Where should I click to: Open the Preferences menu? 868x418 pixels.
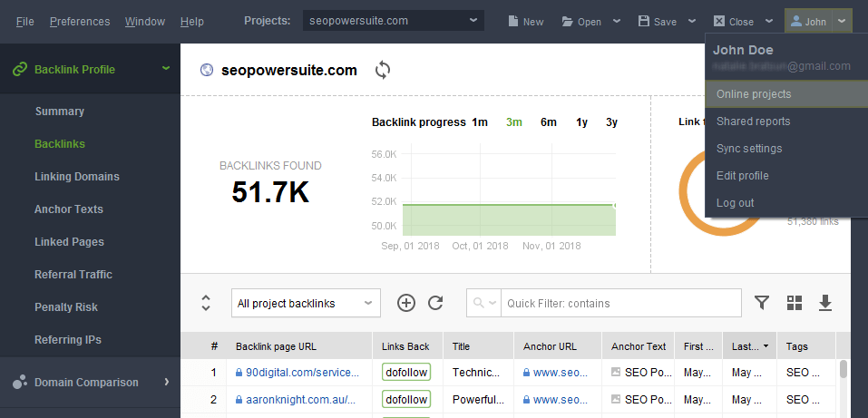pyautogui.click(x=80, y=22)
